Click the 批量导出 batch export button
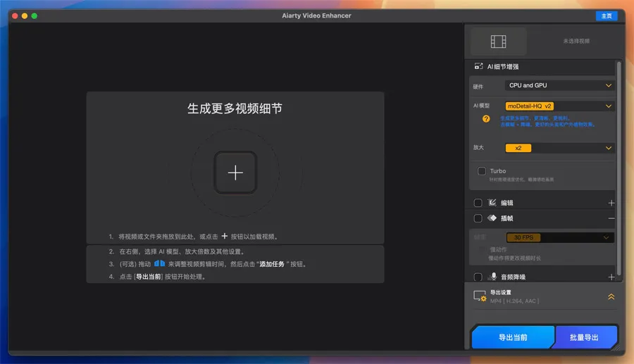Screen dimensions: 634x364 [x=584, y=337]
